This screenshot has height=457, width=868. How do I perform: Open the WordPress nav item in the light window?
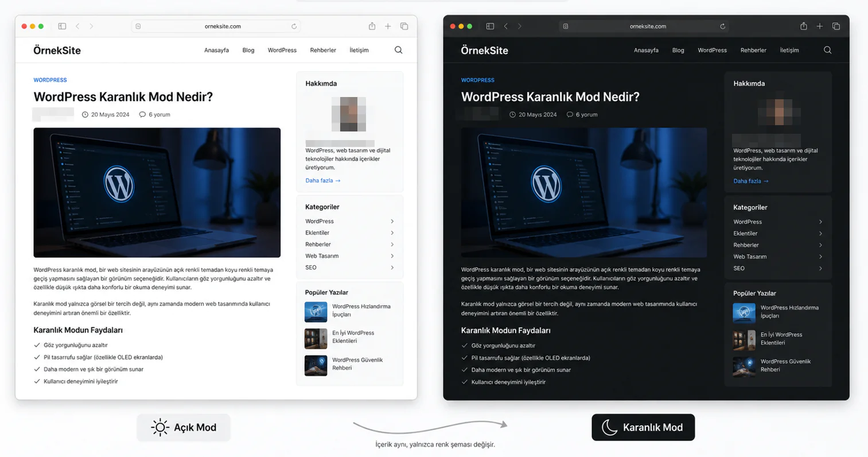pyautogui.click(x=282, y=50)
